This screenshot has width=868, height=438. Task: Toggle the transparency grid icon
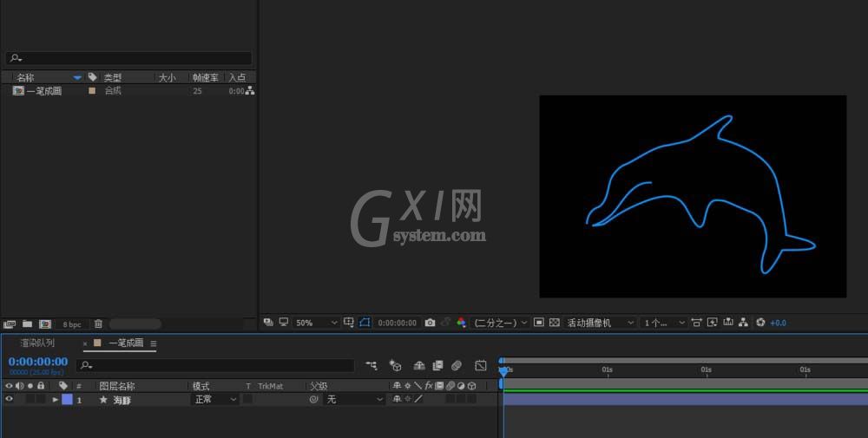pos(554,322)
